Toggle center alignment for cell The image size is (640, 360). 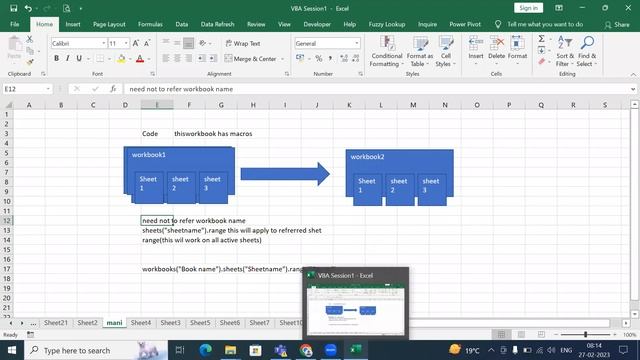tap(177, 59)
